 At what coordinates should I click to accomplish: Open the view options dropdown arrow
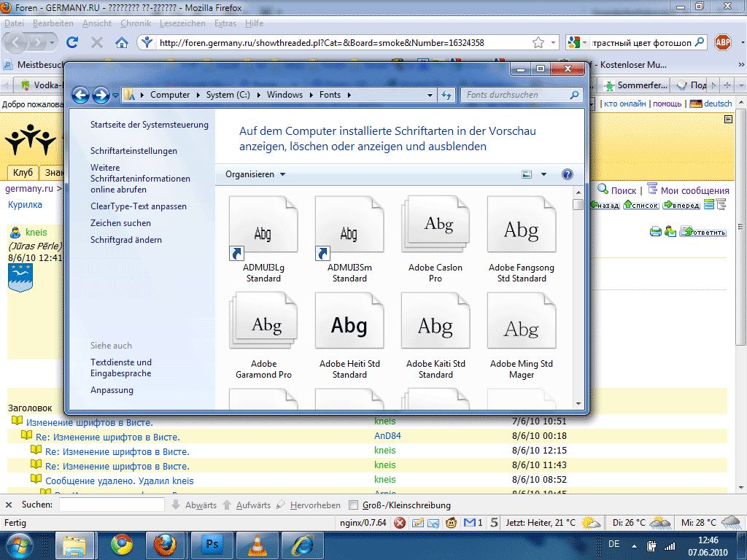(543, 175)
